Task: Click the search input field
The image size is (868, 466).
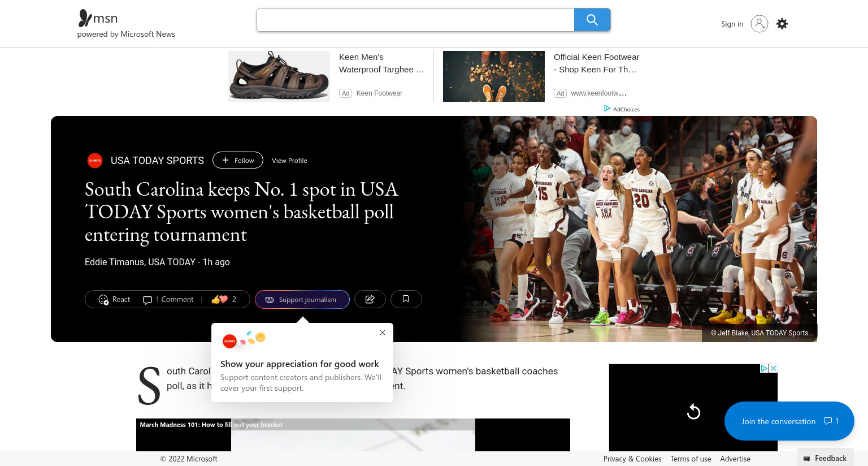Action: point(415,20)
